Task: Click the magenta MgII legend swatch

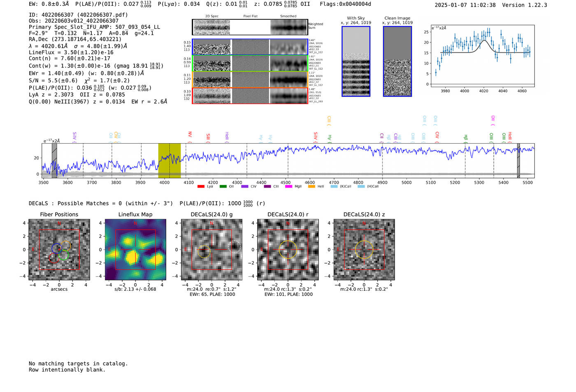Action: pos(289,187)
